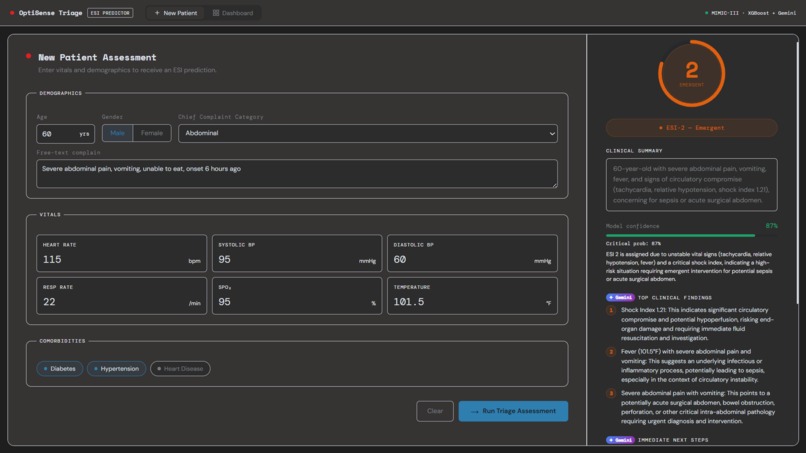Click the Age input field
This screenshot has height=453, width=806.
[65, 134]
